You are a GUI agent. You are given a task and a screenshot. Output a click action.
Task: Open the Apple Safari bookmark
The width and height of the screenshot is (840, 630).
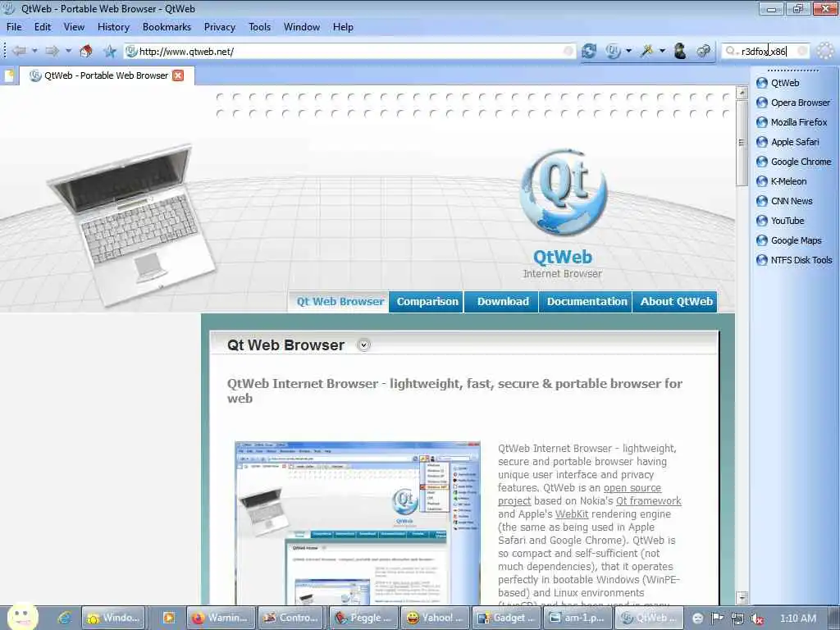pos(787,142)
